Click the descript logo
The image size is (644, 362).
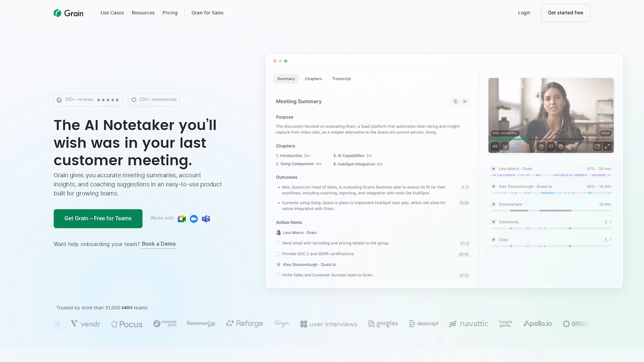click(x=423, y=324)
